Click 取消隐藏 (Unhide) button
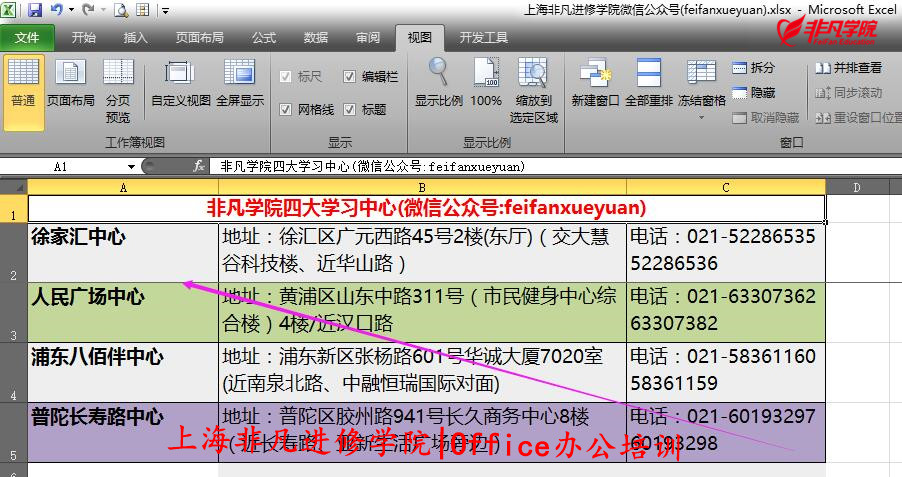 (766, 118)
